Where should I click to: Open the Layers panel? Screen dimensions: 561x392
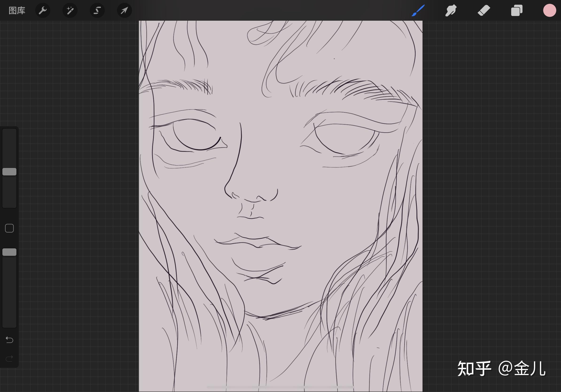point(517,11)
